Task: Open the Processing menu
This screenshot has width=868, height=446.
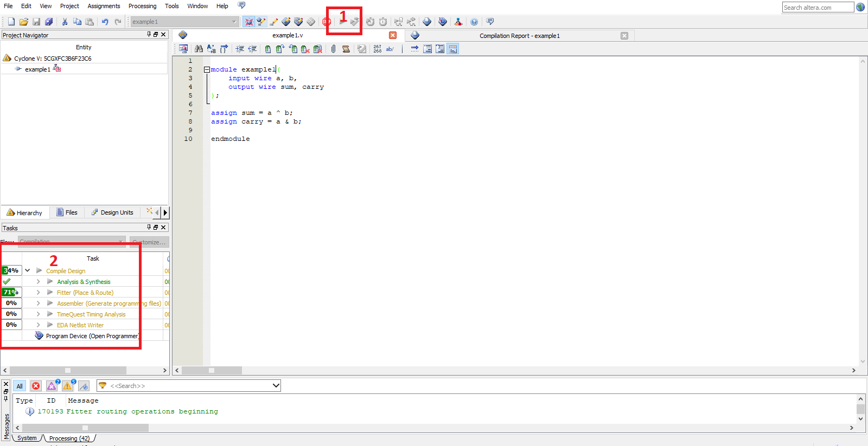Action: (142, 6)
